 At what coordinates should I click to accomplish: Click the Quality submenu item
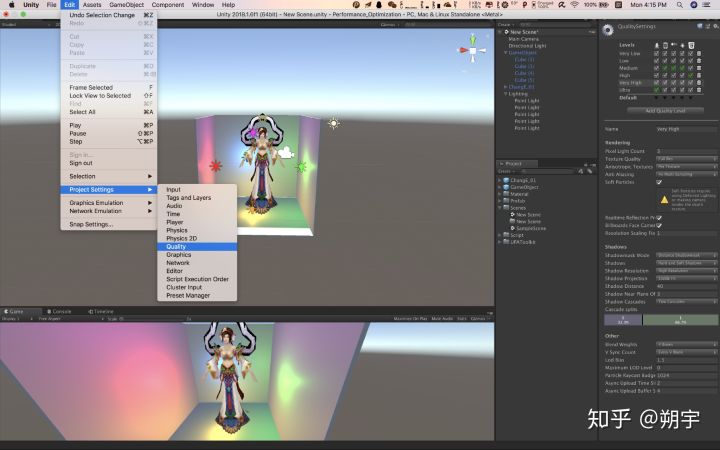point(197,247)
